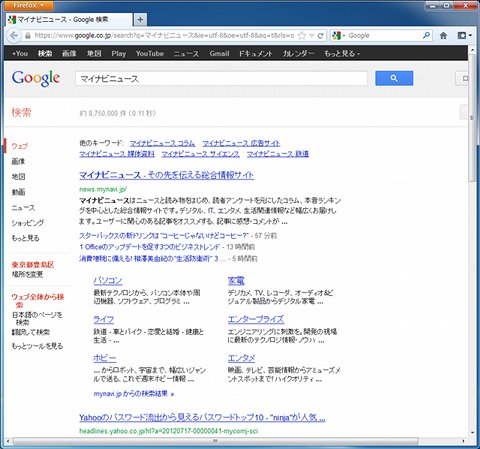
Task: Go to the Firefox home page icon
Action: pyautogui.click(x=443, y=35)
